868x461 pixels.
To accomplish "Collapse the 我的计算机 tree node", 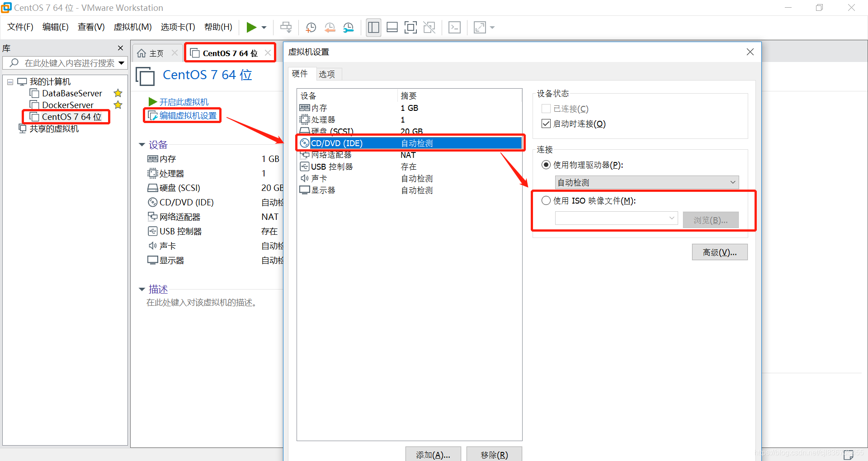I will tap(10, 82).
